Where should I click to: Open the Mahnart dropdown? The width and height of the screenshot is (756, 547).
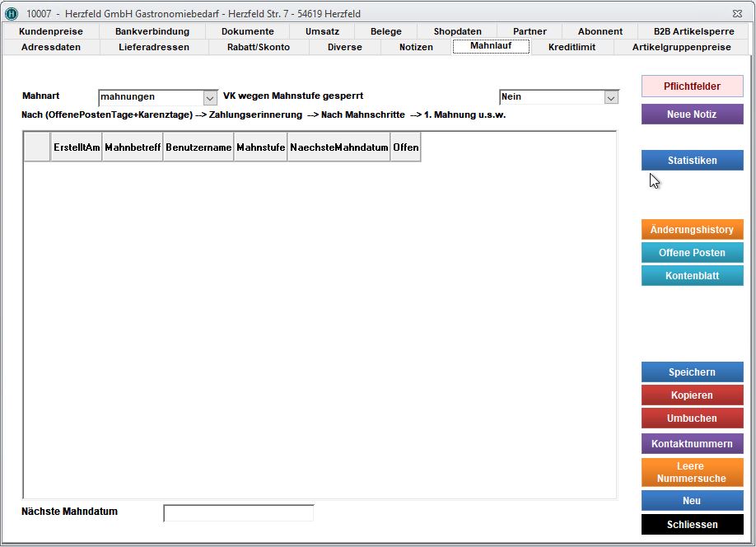(210, 97)
